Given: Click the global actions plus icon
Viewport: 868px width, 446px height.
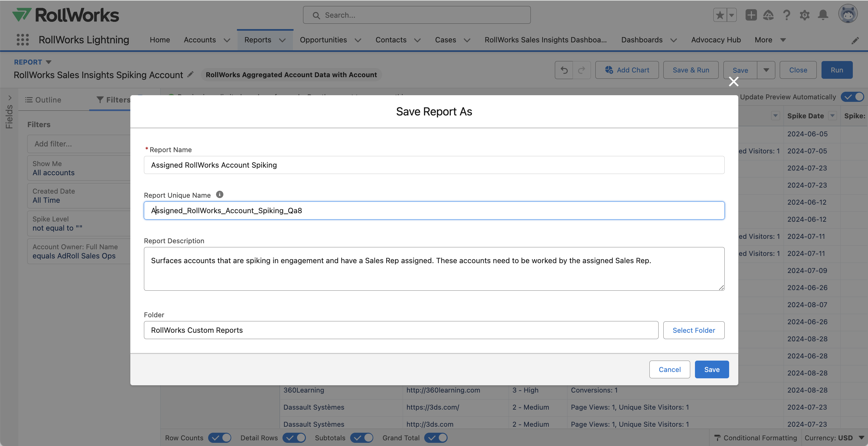Looking at the screenshot, I should [x=751, y=15].
